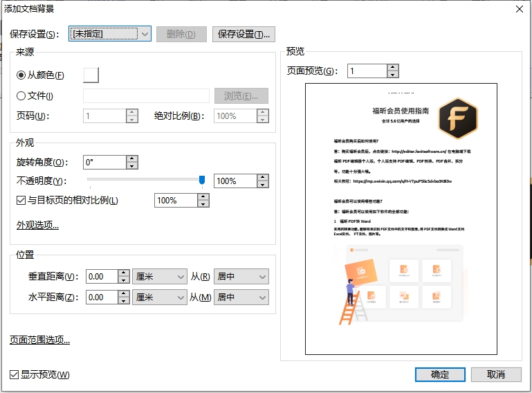Click the 保存设置(T)... button
Viewport: 532px width, 393px height.
point(244,34)
